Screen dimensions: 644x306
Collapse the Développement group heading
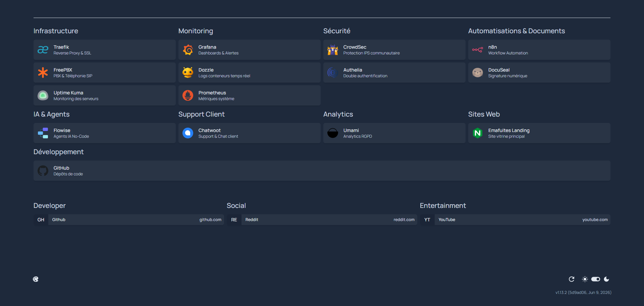[x=58, y=152]
